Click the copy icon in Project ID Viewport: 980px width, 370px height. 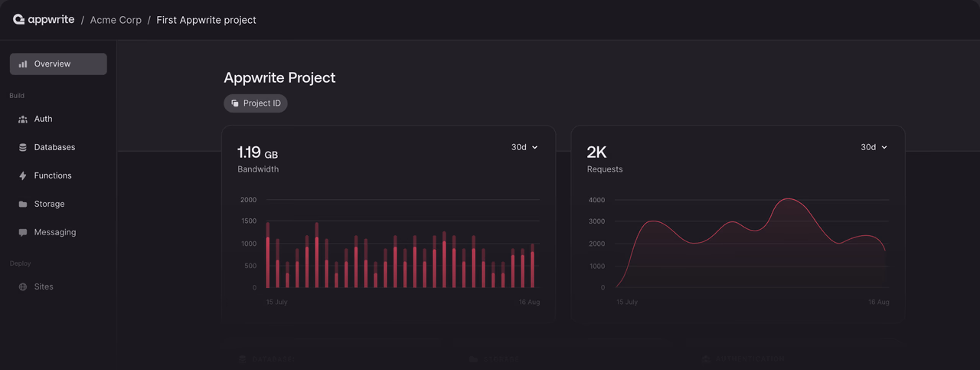235,103
